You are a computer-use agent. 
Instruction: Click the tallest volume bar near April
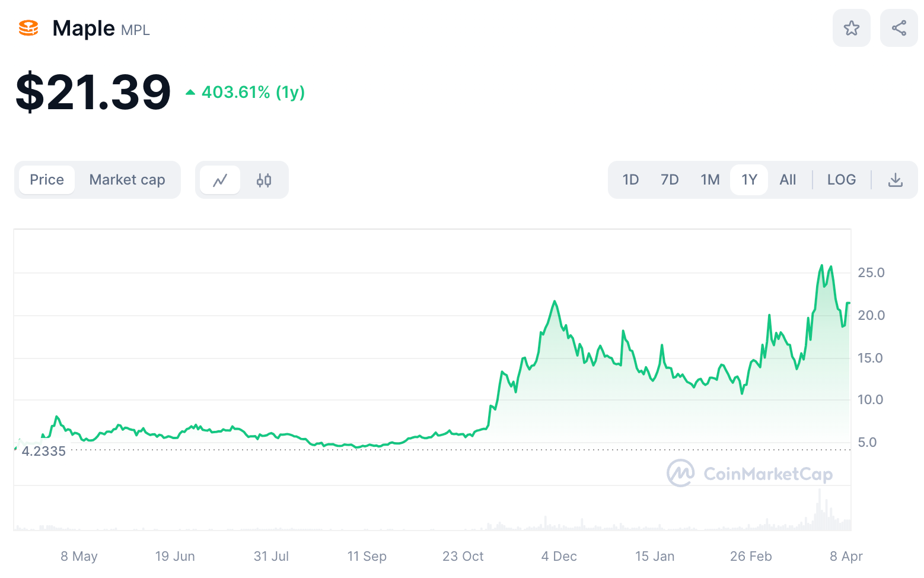[x=820, y=509]
